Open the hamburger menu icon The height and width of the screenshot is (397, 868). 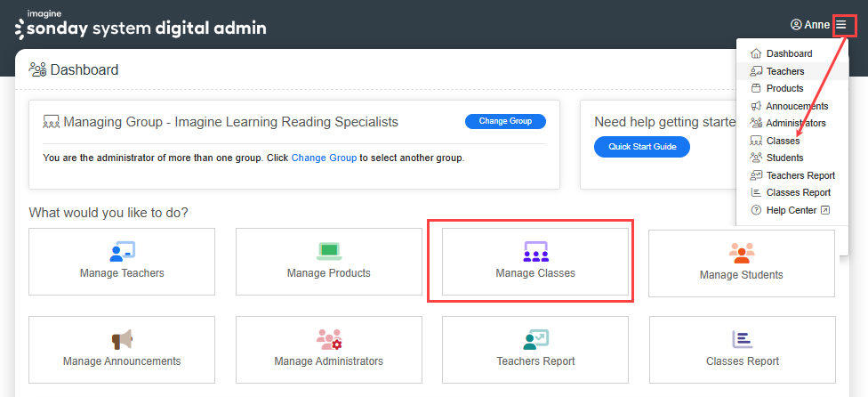(x=841, y=24)
